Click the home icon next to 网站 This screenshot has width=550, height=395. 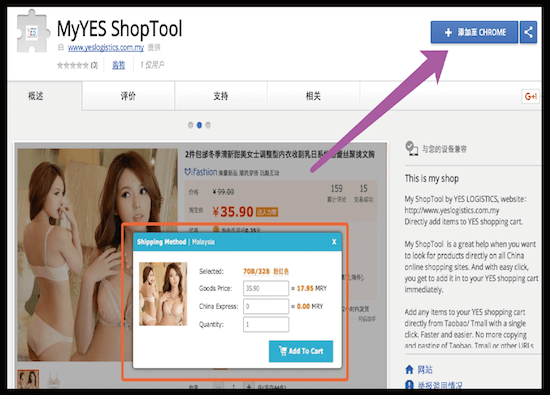[x=409, y=369]
